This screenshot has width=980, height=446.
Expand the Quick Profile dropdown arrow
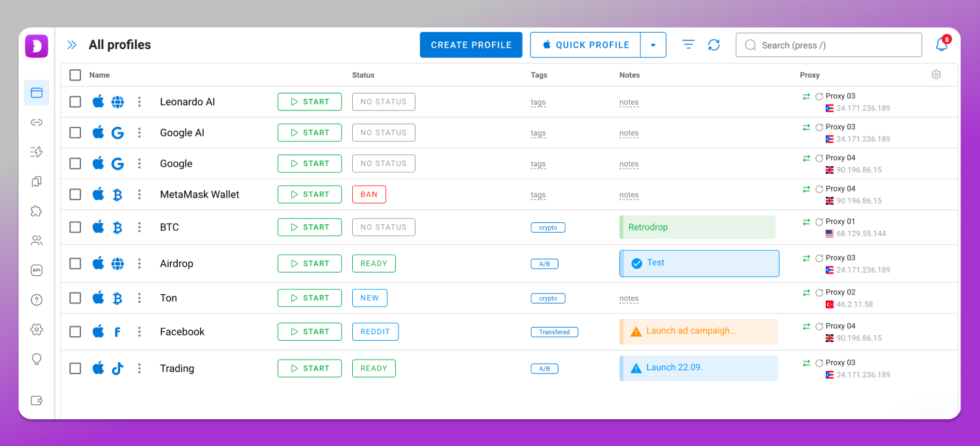(x=653, y=45)
